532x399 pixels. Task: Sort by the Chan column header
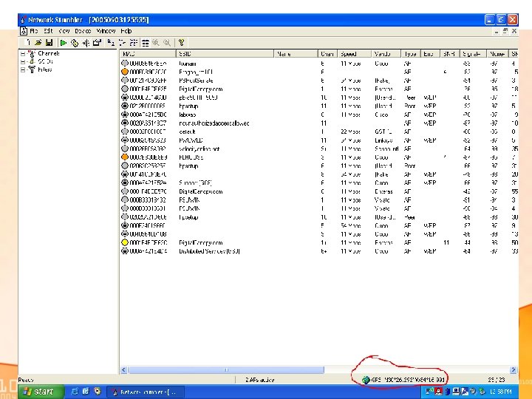point(327,54)
